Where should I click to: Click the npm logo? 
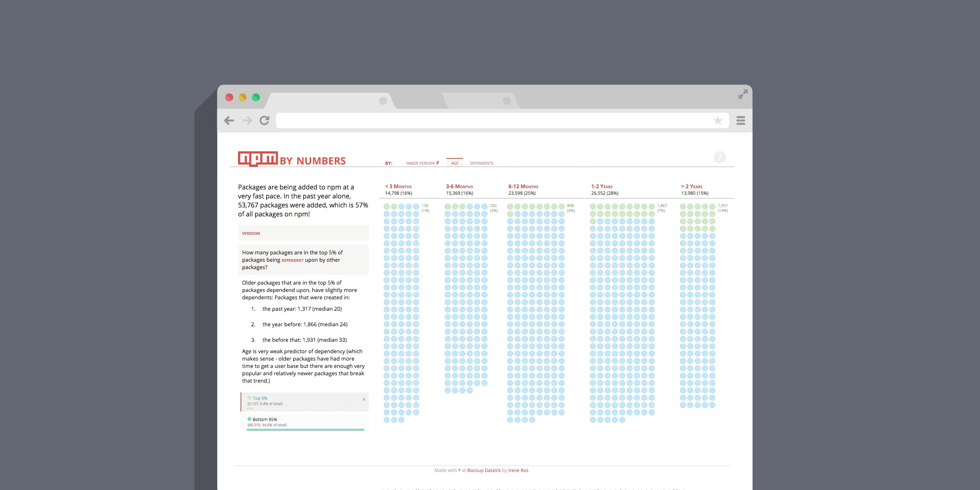pos(258,158)
